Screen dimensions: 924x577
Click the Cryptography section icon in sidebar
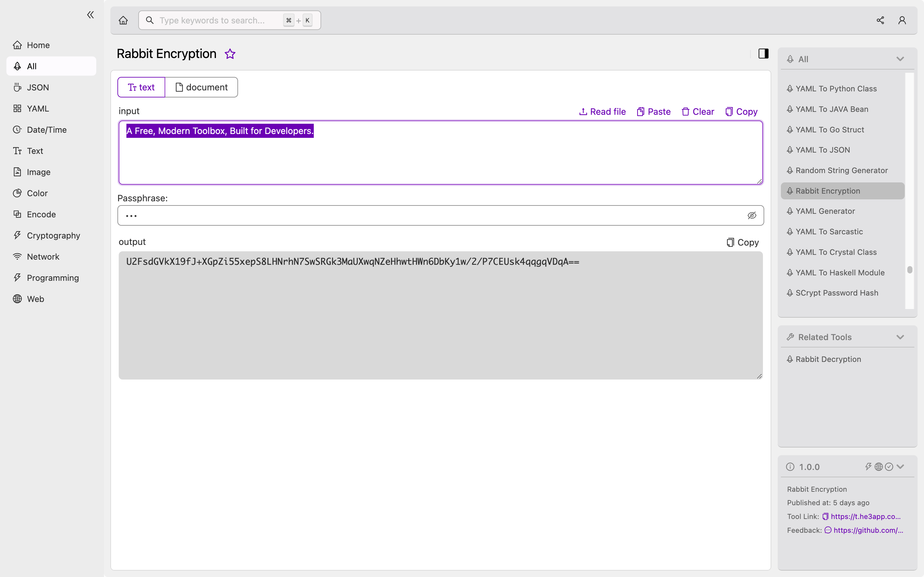pyautogui.click(x=17, y=235)
